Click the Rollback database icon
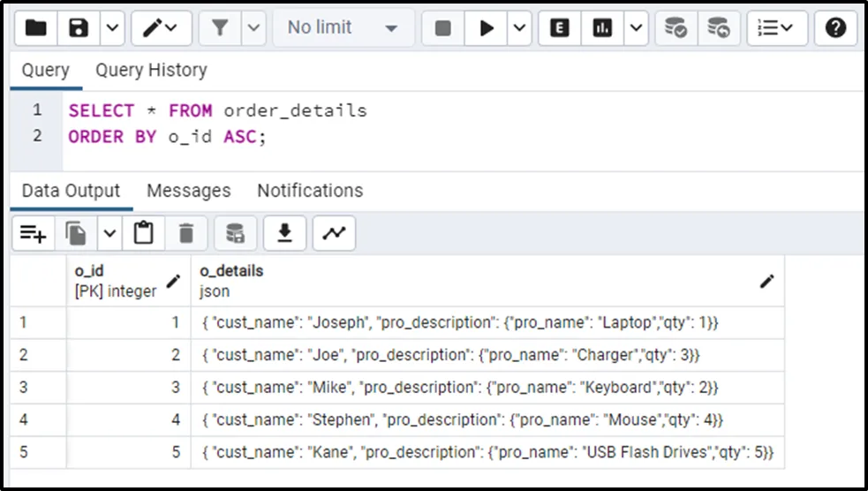The height and width of the screenshot is (491, 868). tap(720, 28)
